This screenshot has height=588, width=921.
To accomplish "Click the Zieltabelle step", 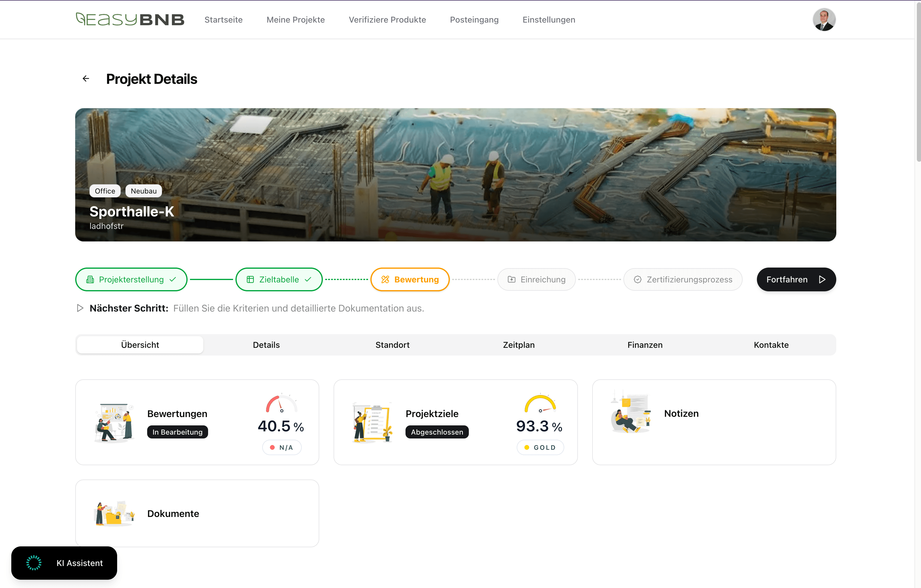I will pyautogui.click(x=279, y=280).
